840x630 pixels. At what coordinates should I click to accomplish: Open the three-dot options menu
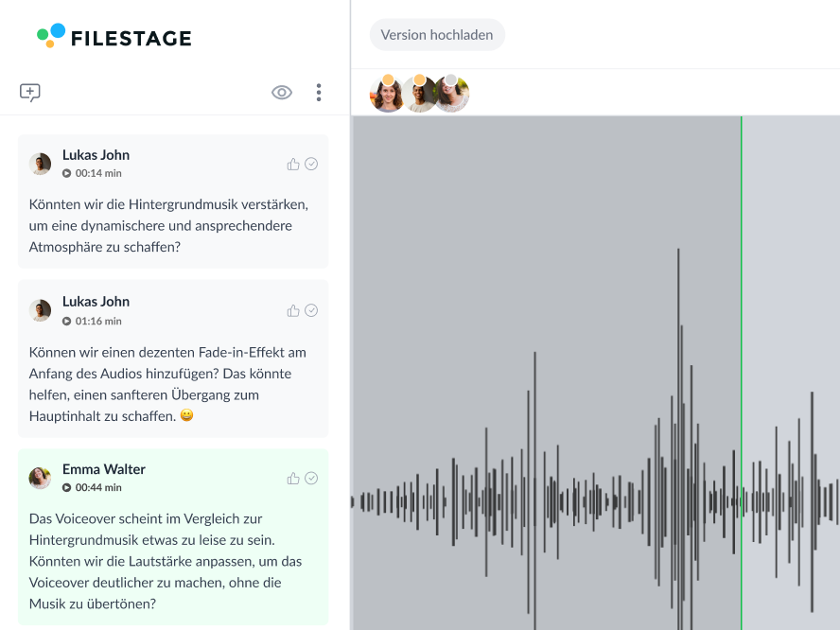pos(319,92)
